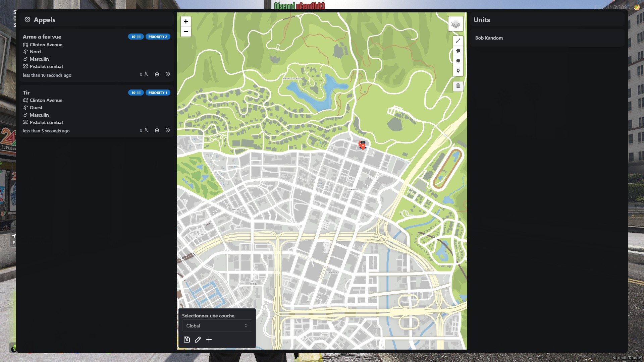Add a new layer
Image resolution: width=644 pixels, height=362 pixels.
pyautogui.click(x=209, y=340)
